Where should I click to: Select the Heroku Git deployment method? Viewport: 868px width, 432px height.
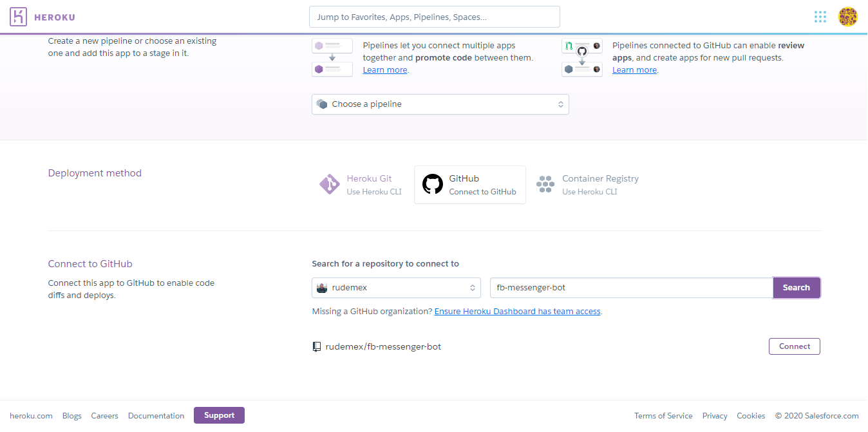point(361,185)
